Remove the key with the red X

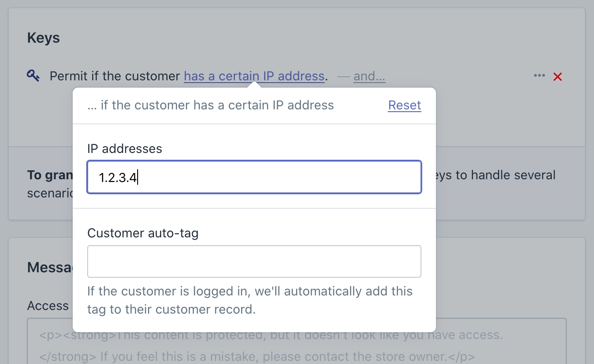[558, 77]
